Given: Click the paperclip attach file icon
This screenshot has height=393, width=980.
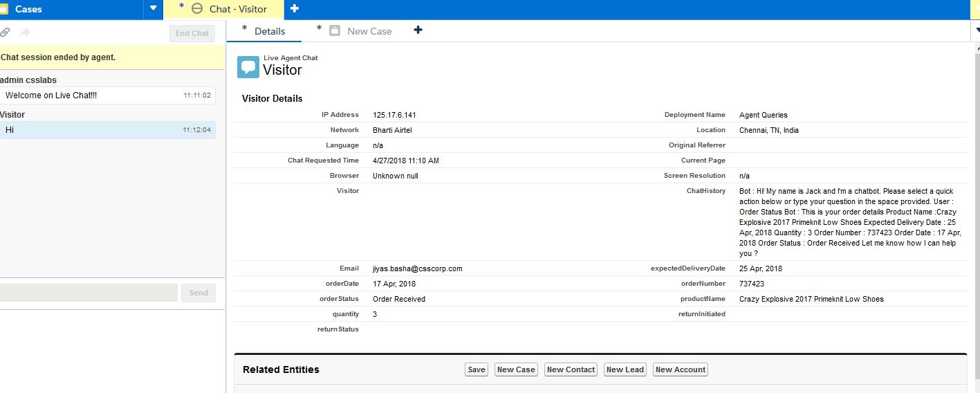Looking at the screenshot, I should pyautogui.click(x=6, y=33).
